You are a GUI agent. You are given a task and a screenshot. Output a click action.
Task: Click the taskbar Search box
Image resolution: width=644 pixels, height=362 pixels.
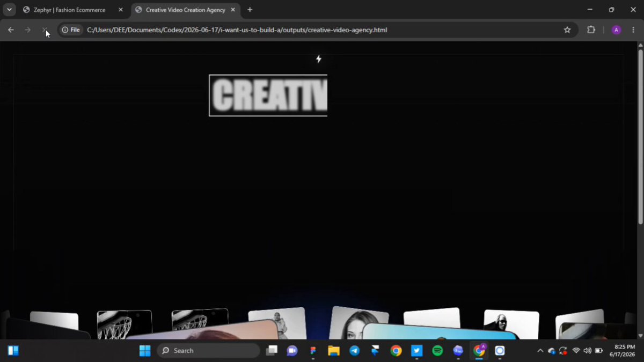[x=208, y=351]
